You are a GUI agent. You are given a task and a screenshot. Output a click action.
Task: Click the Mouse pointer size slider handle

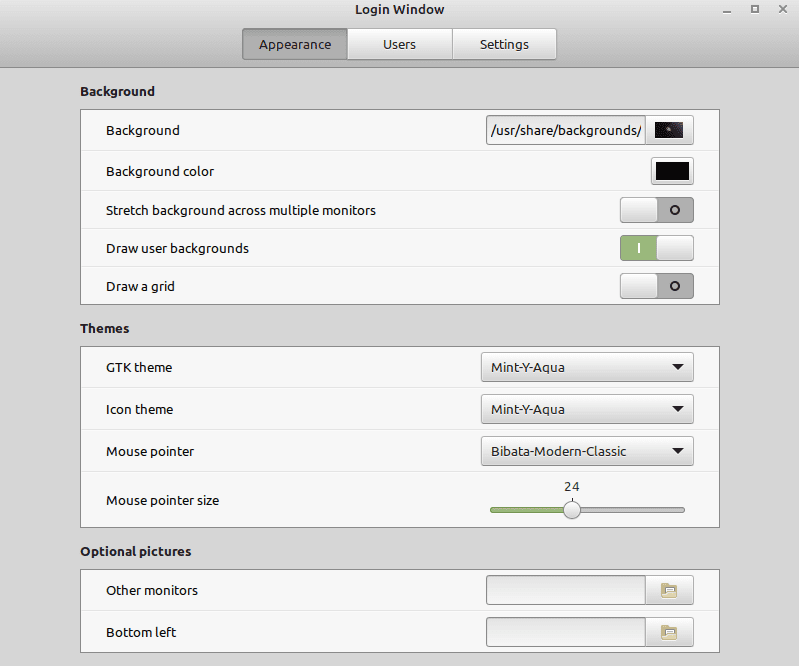pyautogui.click(x=572, y=510)
